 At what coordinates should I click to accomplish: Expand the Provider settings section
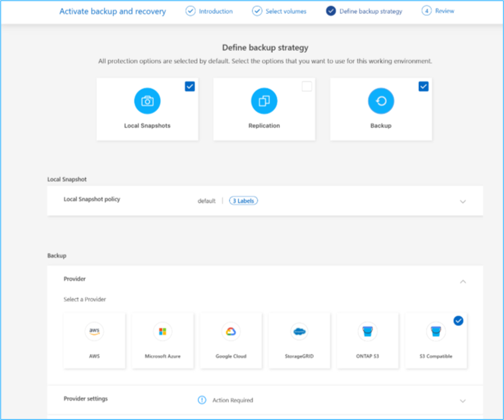click(463, 401)
